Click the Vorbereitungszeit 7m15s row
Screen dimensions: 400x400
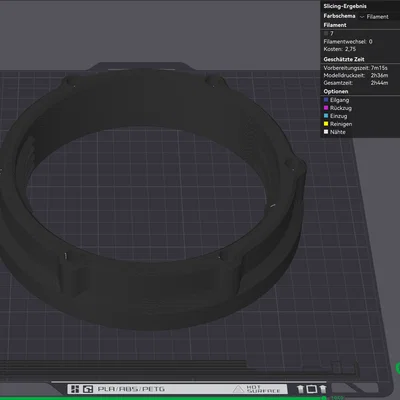[x=356, y=68]
